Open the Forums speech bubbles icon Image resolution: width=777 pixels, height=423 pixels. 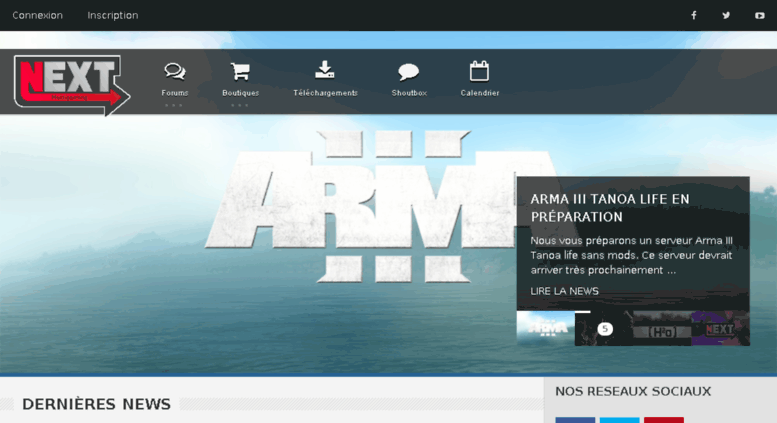click(174, 72)
